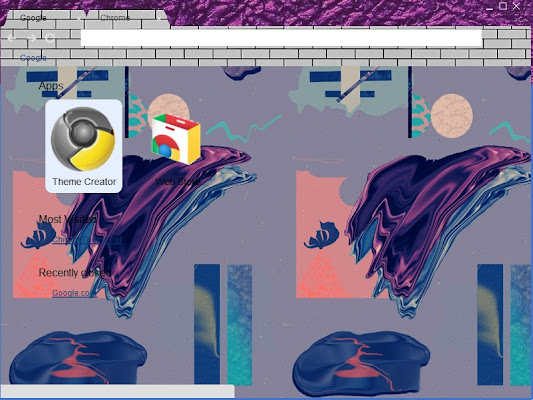The image size is (533, 400).
Task: Select the Most Visited heading
Action: [x=67, y=219]
